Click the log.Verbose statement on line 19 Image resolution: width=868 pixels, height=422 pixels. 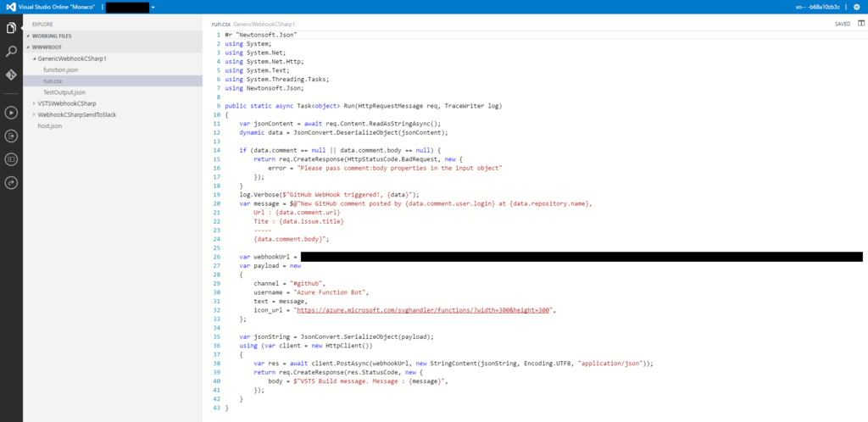click(x=330, y=194)
